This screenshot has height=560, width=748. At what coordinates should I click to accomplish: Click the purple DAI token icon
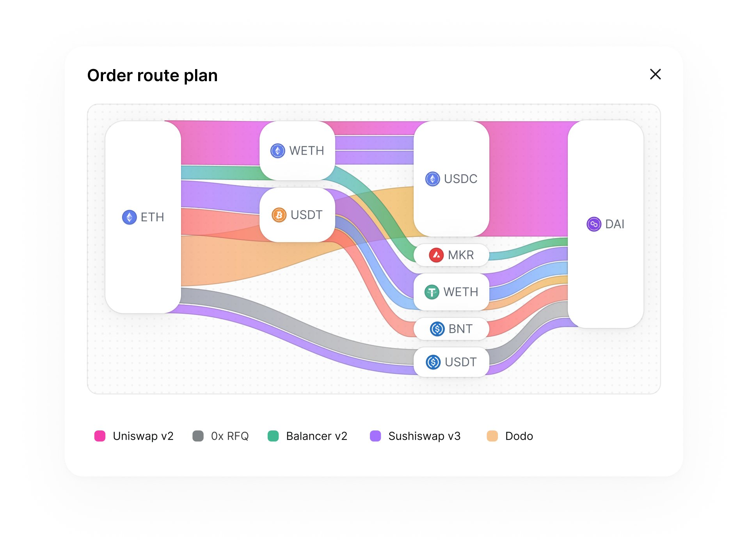click(593, 224)
